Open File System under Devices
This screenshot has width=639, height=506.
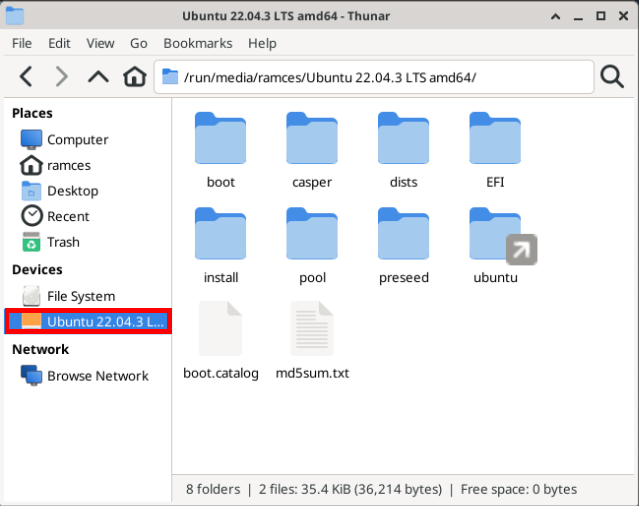(88, 296)
